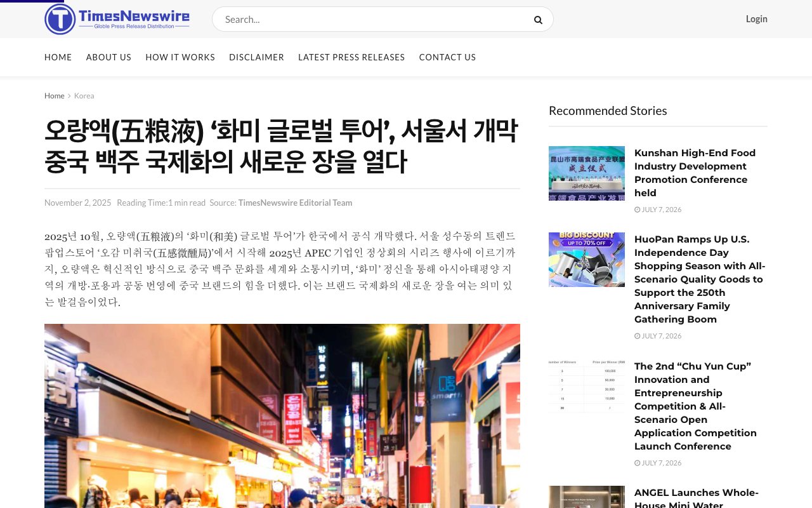Screen dimensions: 812x508
Task: Click the Recommended Stories heading
Action: pyautogui.click(x=608, y=110)
